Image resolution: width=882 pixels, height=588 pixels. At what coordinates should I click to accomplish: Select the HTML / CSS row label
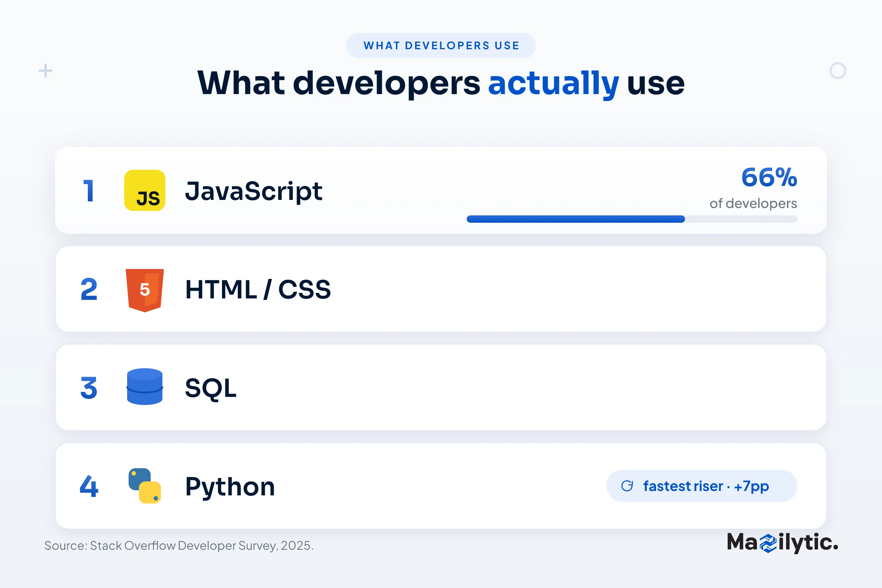coord(258,290)
